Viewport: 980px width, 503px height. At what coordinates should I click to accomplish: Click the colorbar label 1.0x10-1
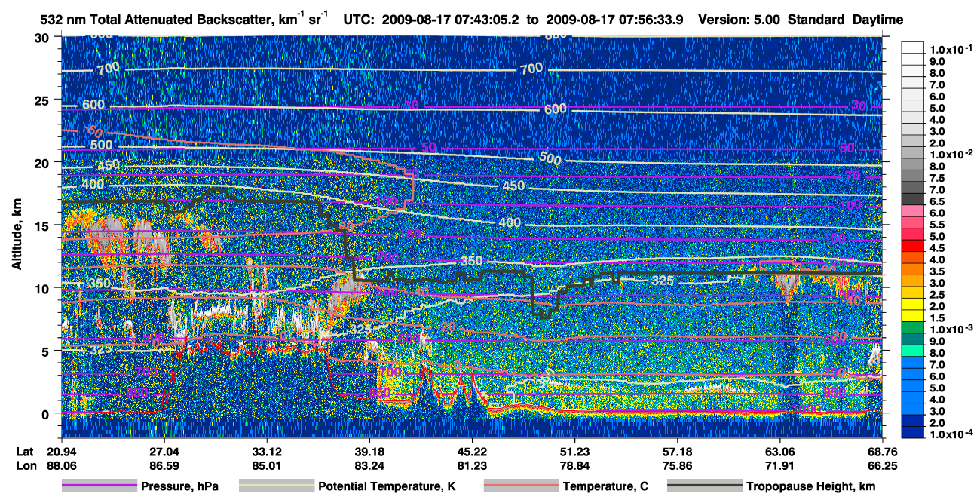coord(952,49)
